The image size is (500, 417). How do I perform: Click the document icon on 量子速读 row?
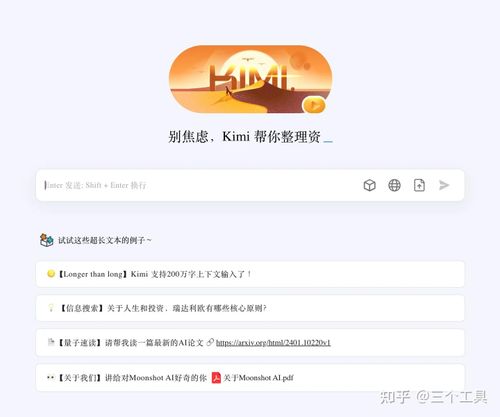51,342
